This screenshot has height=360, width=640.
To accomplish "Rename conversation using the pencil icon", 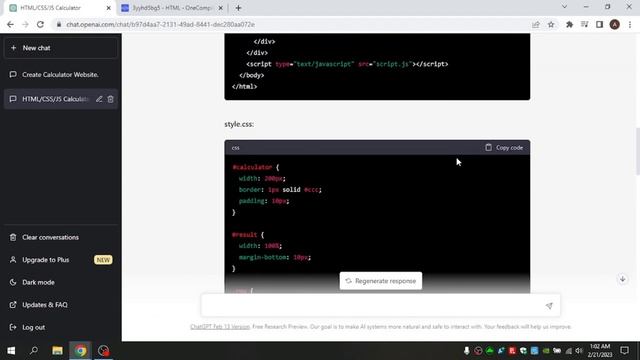I will (99, 99).
